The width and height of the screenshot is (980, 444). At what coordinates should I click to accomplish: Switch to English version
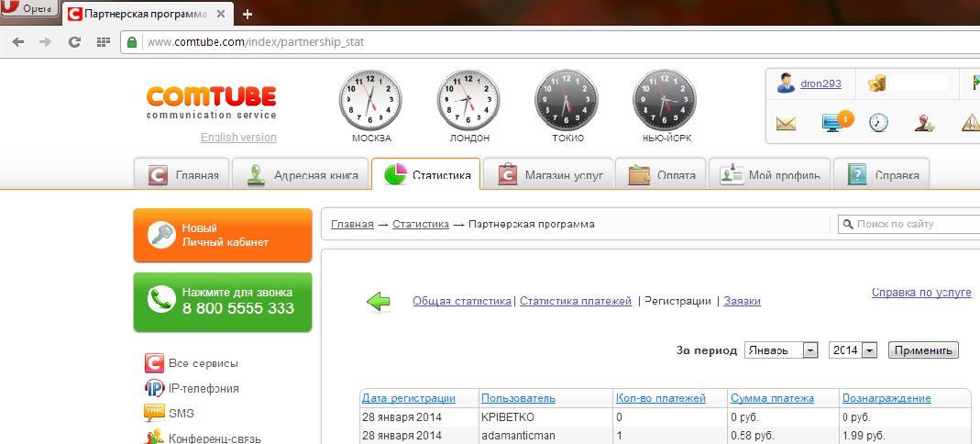(x=238, y=138)
